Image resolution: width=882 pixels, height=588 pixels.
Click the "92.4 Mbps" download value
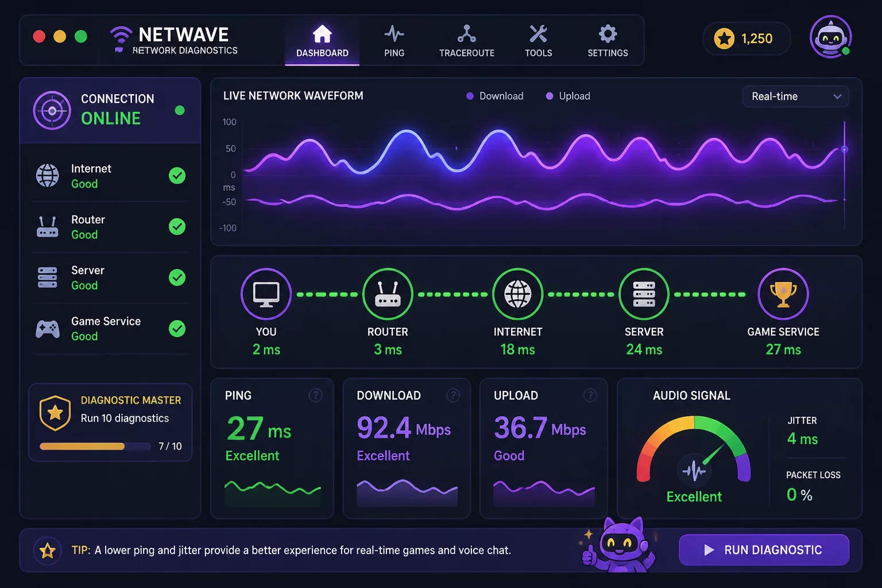click(x=404, y=428)
